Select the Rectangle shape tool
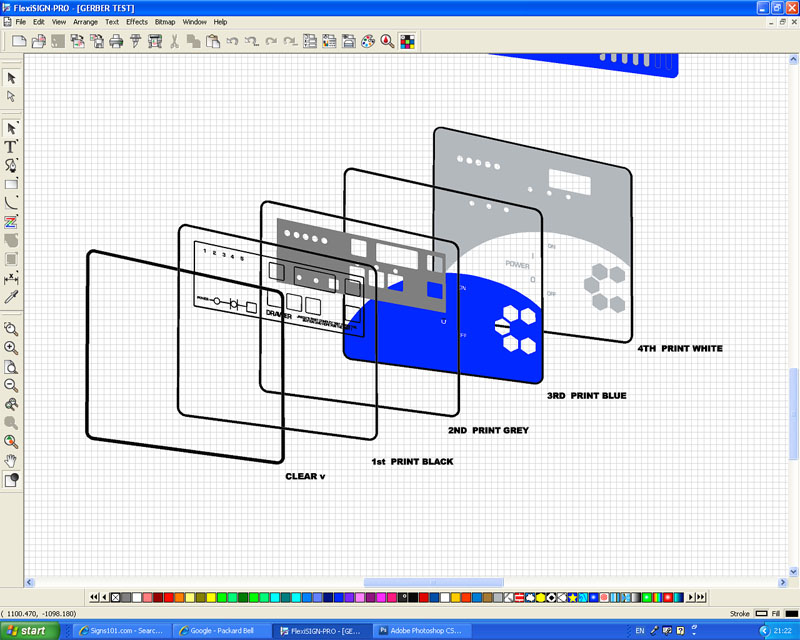Viewport: 800px width, 640px height. pos(11,184)
